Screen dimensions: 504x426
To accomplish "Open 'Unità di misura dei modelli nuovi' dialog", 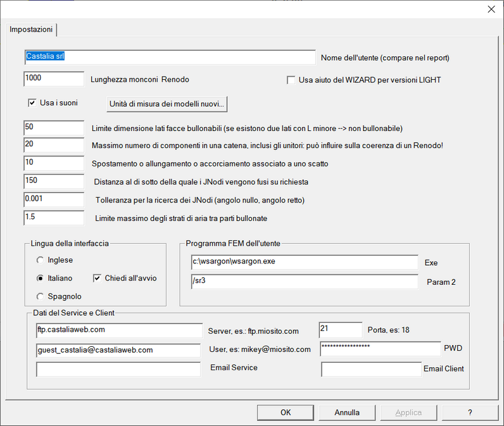I will pyautogui.click(x=167, y=103).
